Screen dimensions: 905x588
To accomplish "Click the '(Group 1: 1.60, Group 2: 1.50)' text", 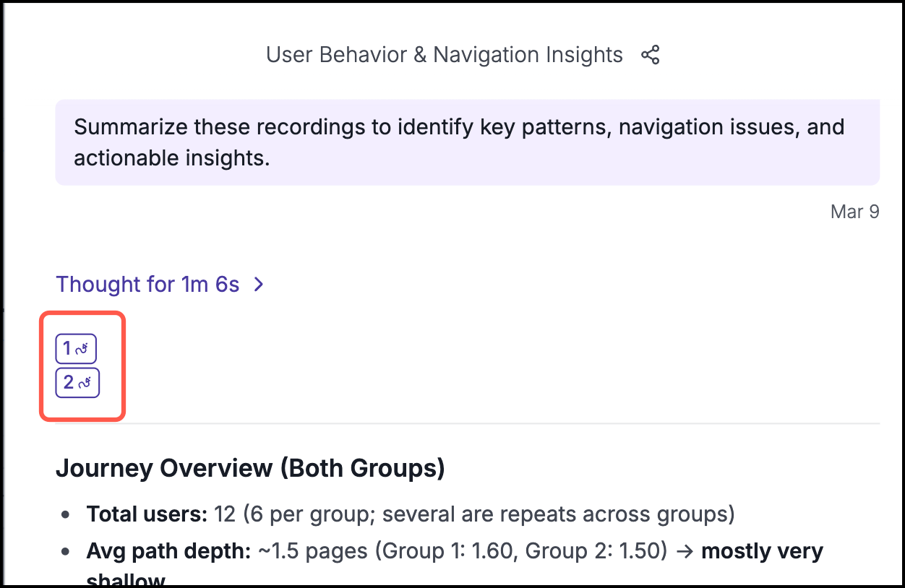I will [x=519, y=552].
